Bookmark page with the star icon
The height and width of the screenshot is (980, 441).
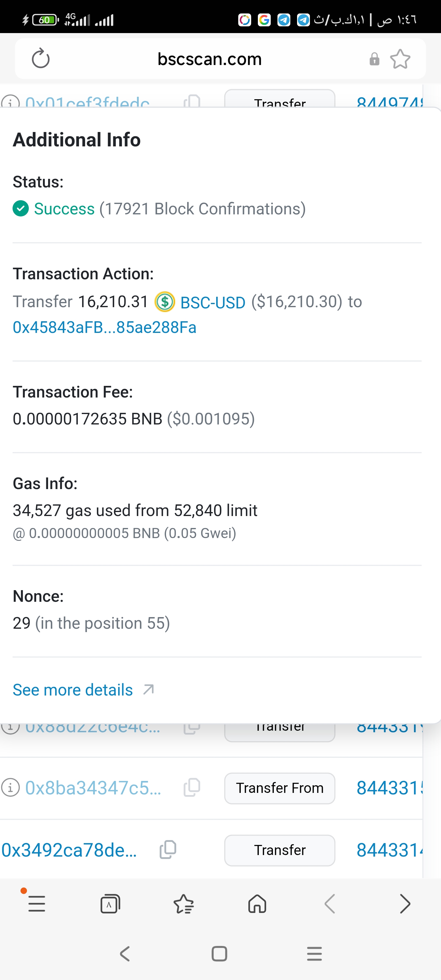(x=400, y=59)
